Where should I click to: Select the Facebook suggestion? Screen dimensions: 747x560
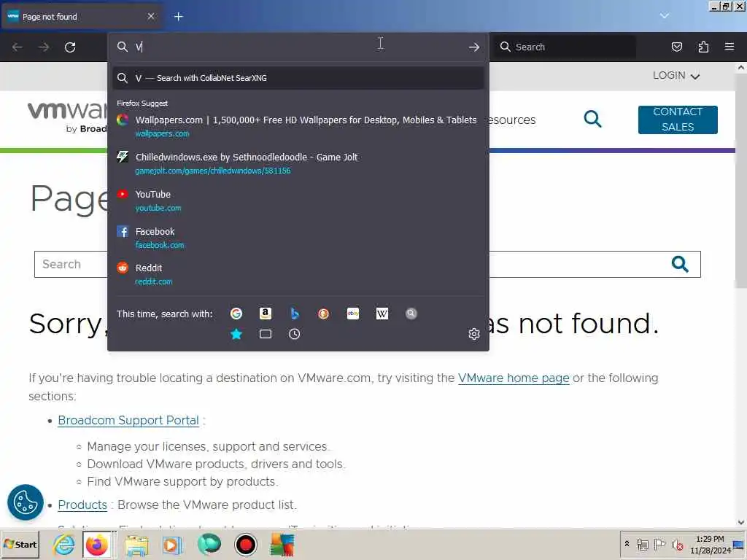point(298,238)
